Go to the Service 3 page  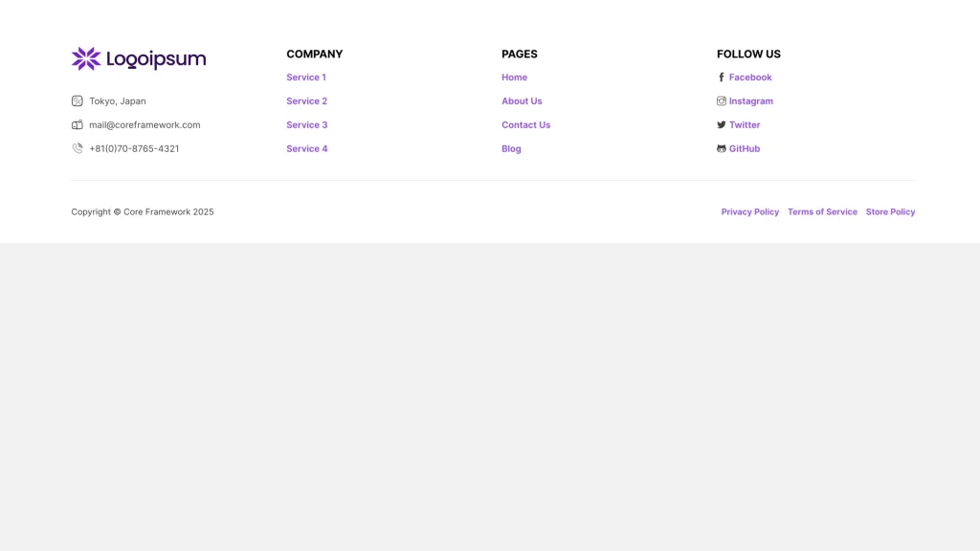[x=306, y=125]
